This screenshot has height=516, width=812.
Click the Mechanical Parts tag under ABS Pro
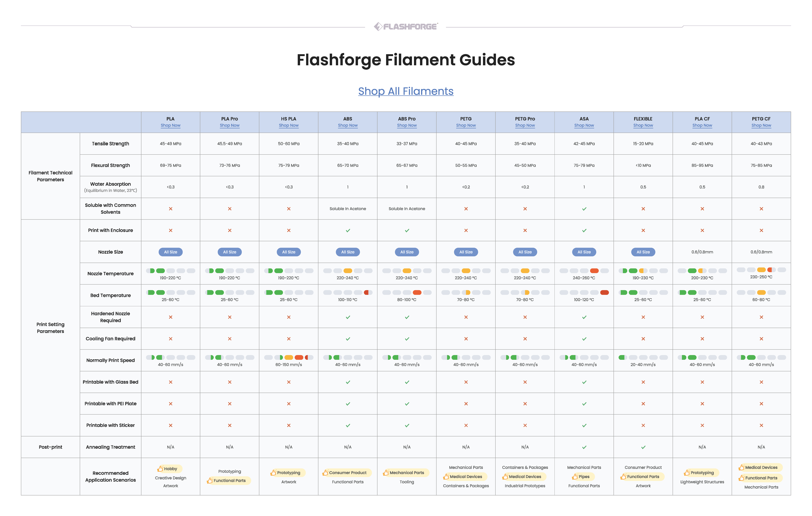[406, 473]
